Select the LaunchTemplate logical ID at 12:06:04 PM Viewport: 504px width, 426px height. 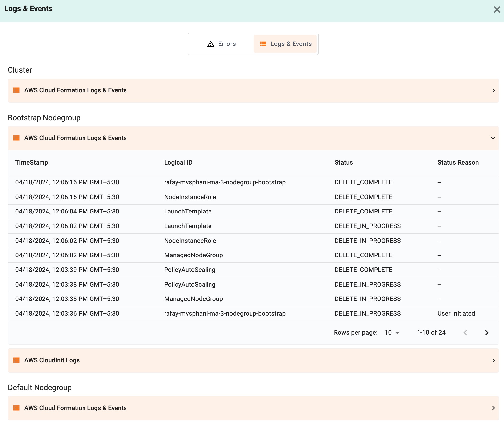(188, 211)
